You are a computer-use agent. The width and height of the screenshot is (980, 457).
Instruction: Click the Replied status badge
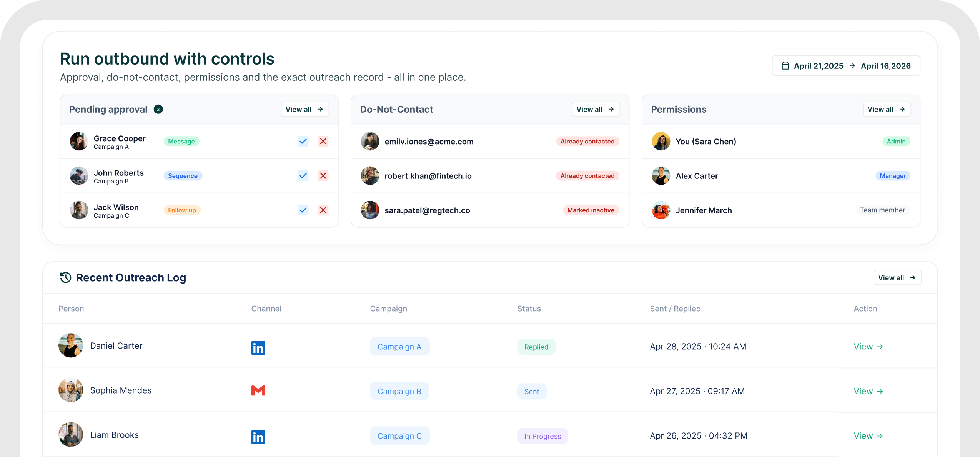coord(536,347)
